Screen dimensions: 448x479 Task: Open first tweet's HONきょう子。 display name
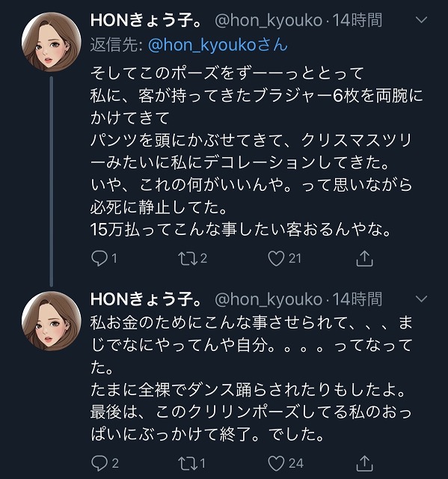click(146, 21)
